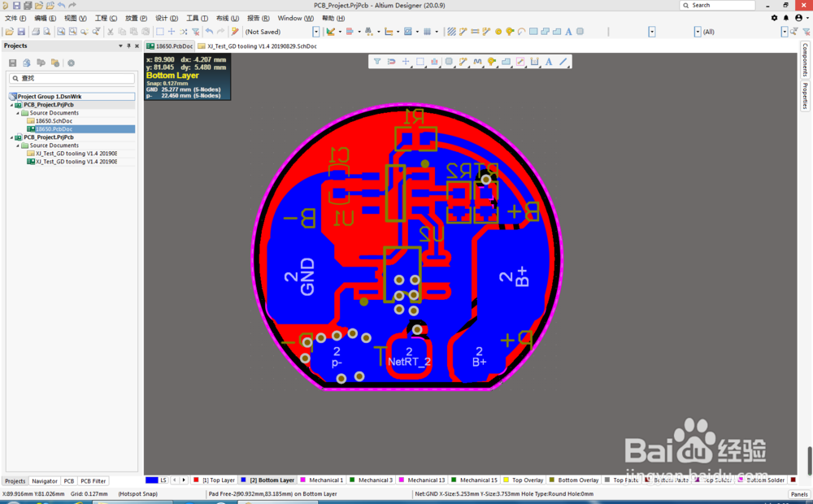This screenshot has width=813, height=504.
Task: Switch to XJ_Test_GD tooling SchDoc tab
Action: coord(258,46)
